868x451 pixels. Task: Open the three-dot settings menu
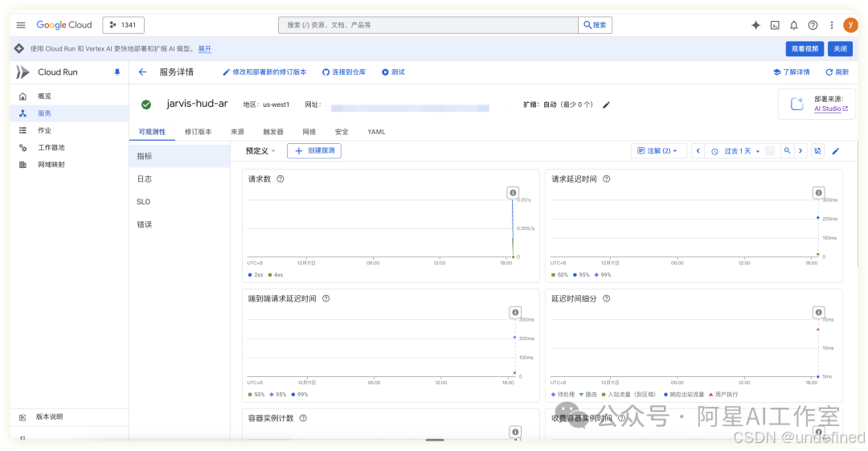coord(832,25)
